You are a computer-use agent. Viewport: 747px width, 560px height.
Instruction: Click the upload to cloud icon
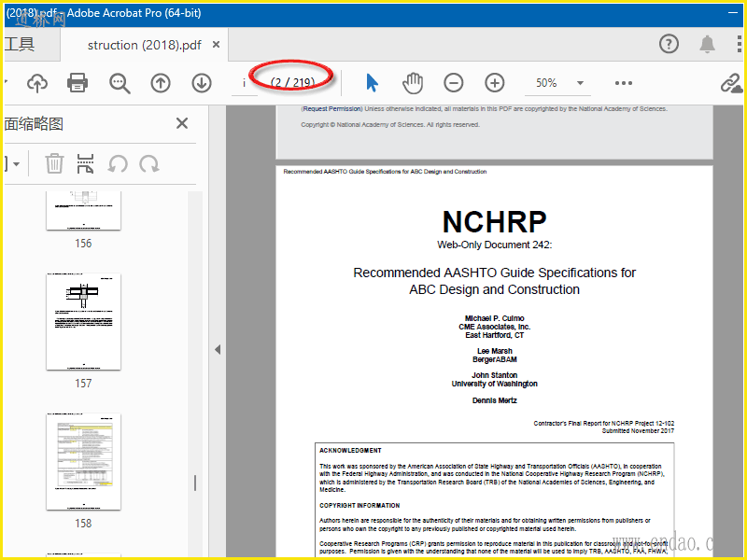pyautogui.click(x=37, y=83)
